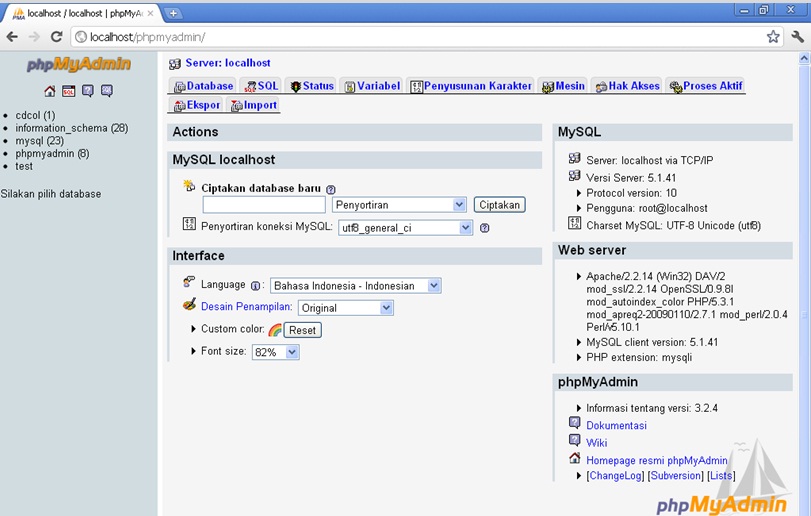Screen dimensions: 811x516
Task: Click the Ciptakan button
Action: [500, 205]
